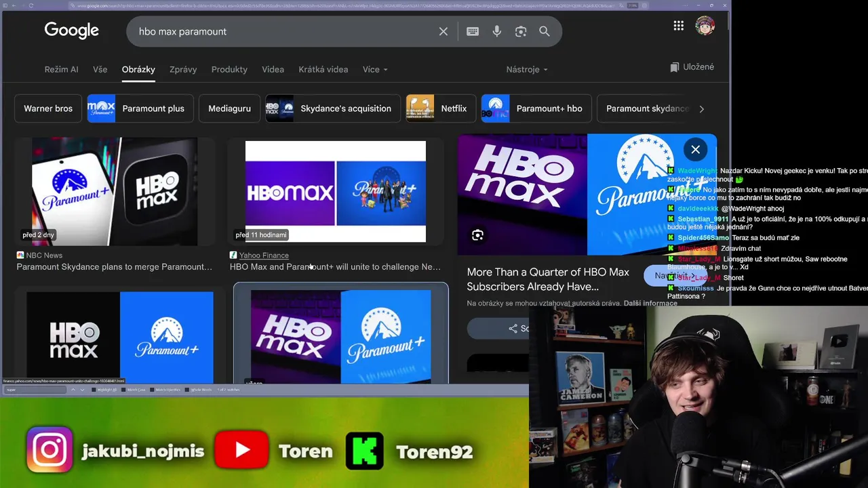This screenshot has width=868, height=488.
Task: Open the Google apps grid
Action: (x=678, y=26)
